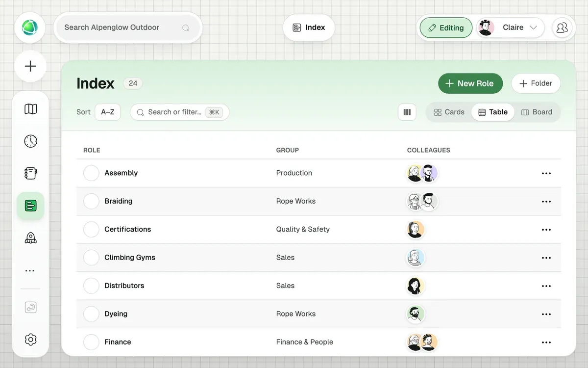Open the Finance role name
This screenshot has height=368, width=588.
[118, 342]
